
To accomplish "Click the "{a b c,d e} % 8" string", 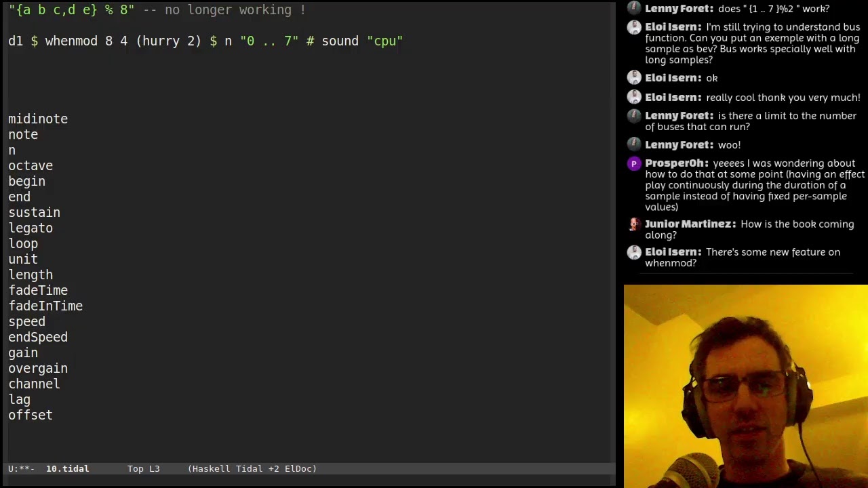I will [71, 10].
